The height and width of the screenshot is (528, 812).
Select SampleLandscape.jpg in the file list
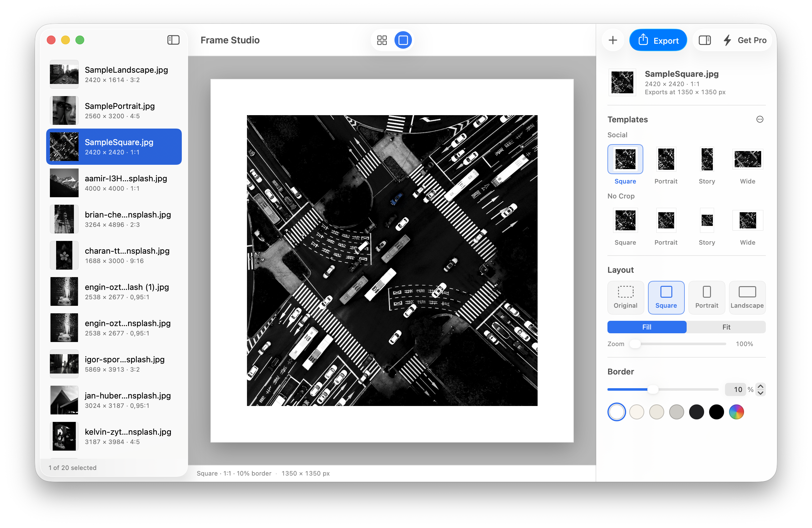click(x=114, y=74)
